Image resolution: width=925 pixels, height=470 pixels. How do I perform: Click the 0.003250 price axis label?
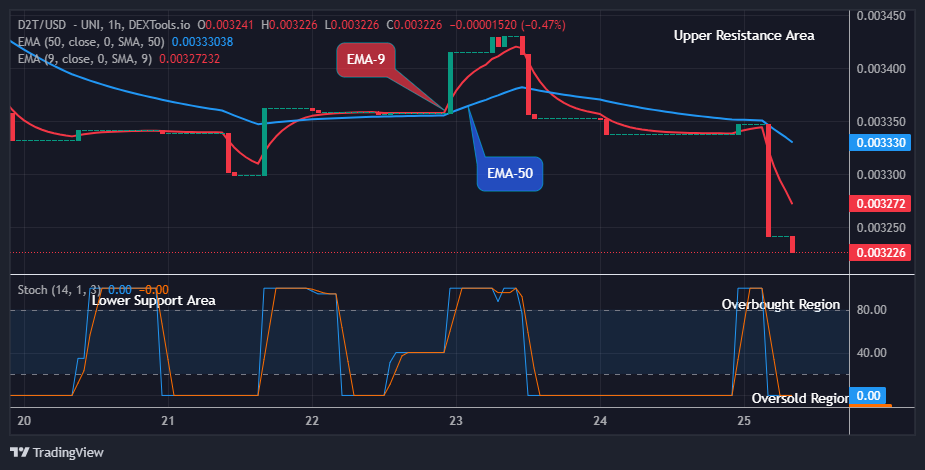click(881, 228)
